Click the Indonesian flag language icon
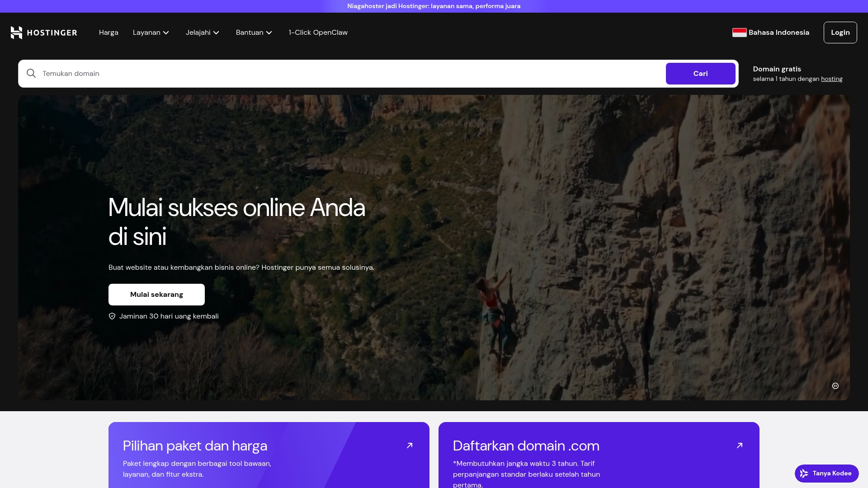 coord(739,33)
